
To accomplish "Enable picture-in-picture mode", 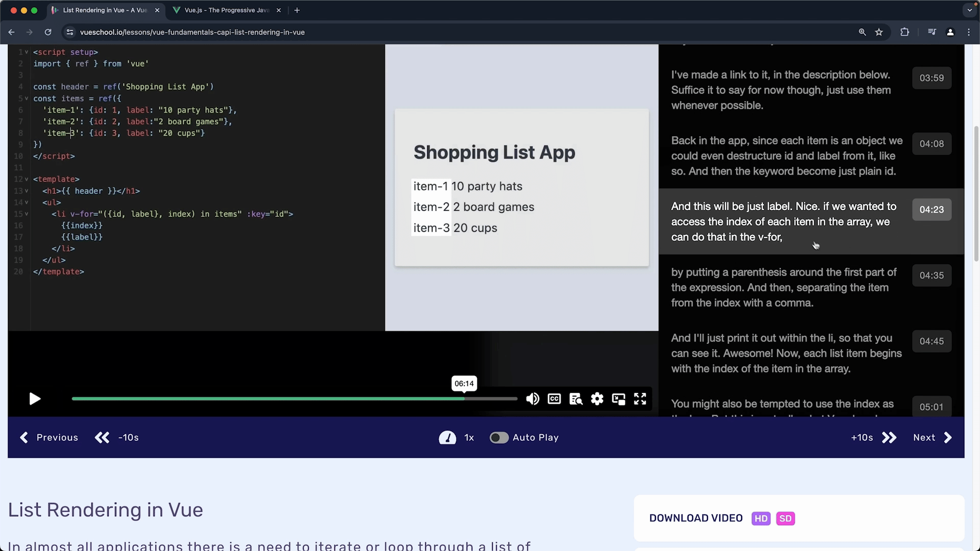I will [x=619, y=399].
